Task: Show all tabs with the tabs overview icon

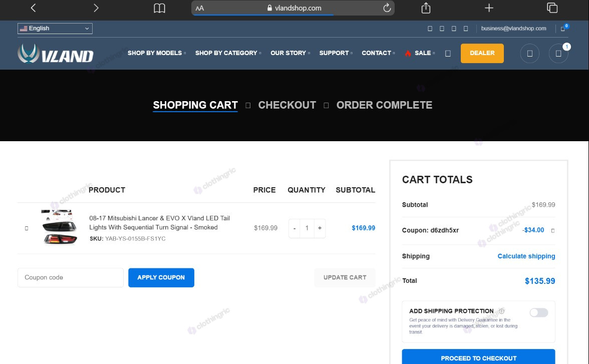Action: click(x=552, y=8)
